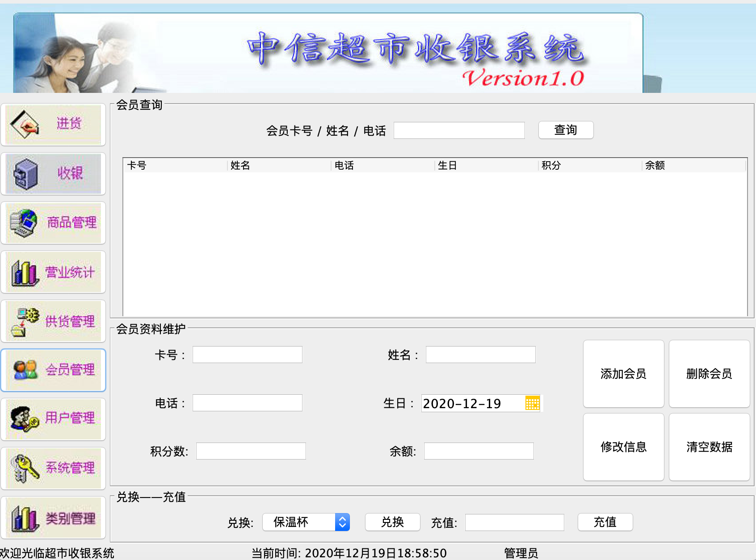Click the 查询 search button

566,130
